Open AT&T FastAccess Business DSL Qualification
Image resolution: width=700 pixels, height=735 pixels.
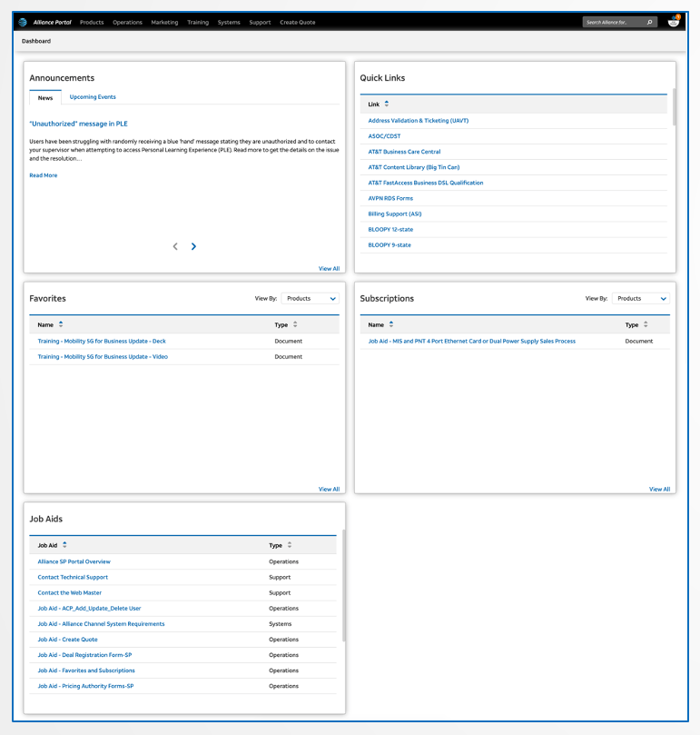pos(426,183)
